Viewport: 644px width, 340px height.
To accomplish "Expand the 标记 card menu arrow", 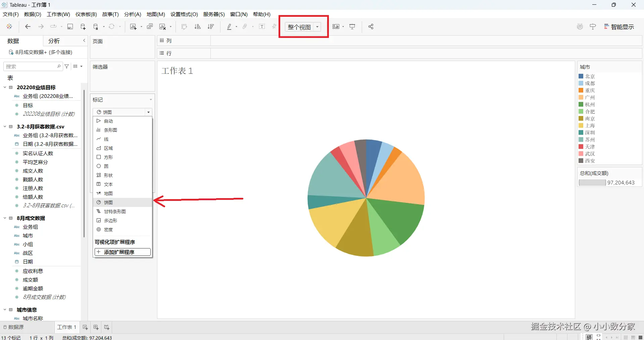I will pyautogui.click(x=151, y=100).
